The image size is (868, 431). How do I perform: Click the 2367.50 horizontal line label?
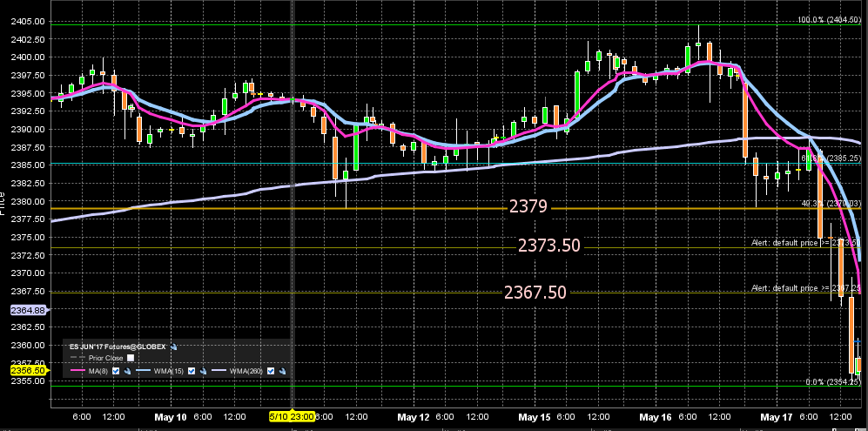tap(535, 292)
